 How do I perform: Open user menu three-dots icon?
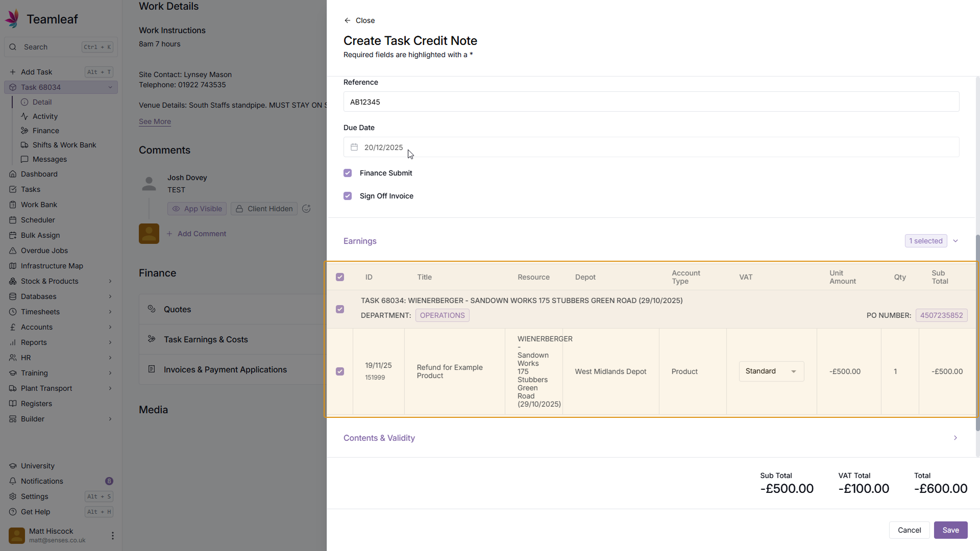point(112,536)
